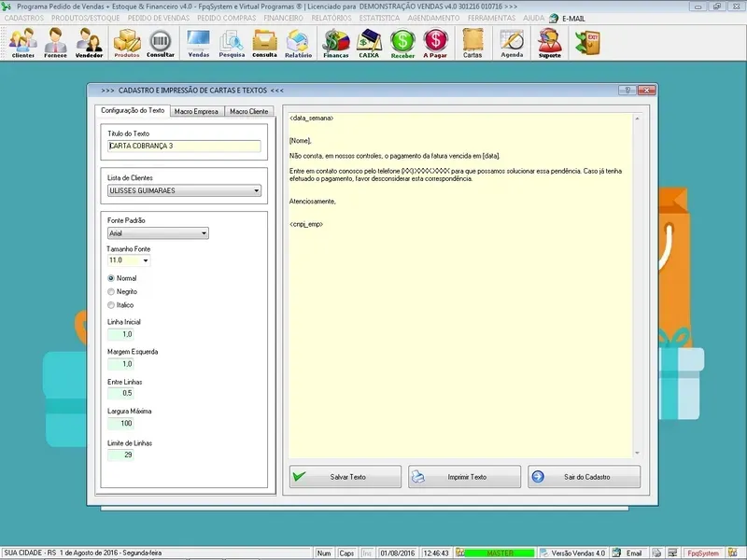Select the Normal font style radio
The image size is (747, 560).
(x=112, y=278)
